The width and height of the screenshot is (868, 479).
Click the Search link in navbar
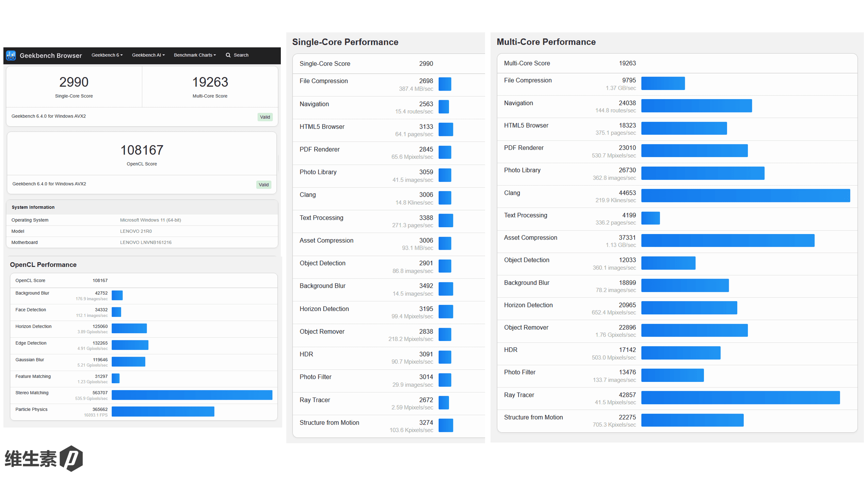[241, 55]
